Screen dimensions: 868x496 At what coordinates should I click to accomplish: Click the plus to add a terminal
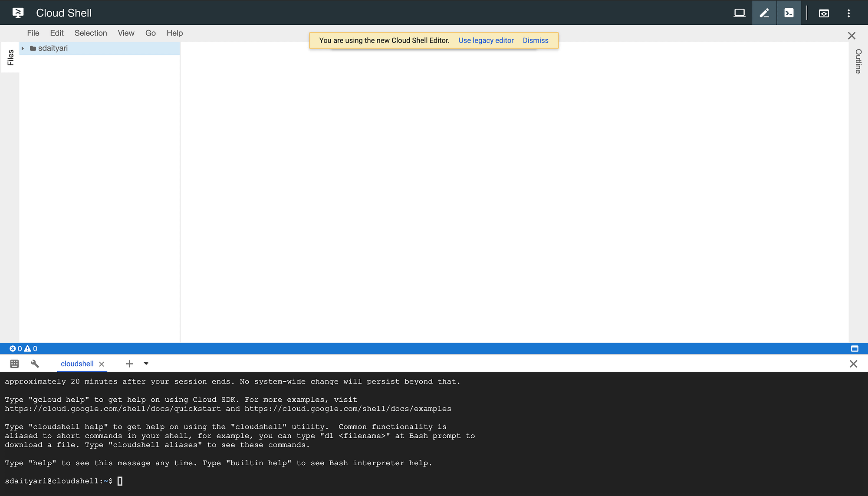(x=129, y=364)
